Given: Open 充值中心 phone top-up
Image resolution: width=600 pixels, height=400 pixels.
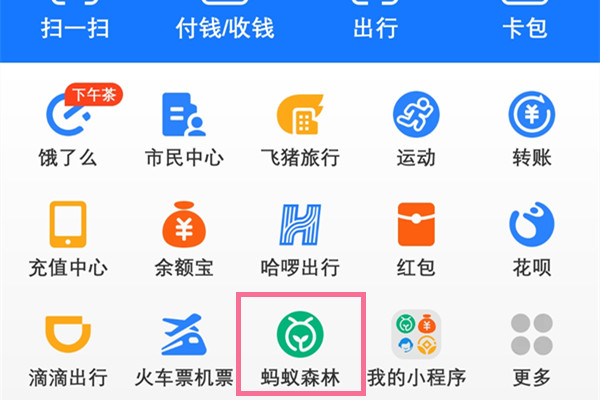Looking at the screenshot, I should [68, 225].
